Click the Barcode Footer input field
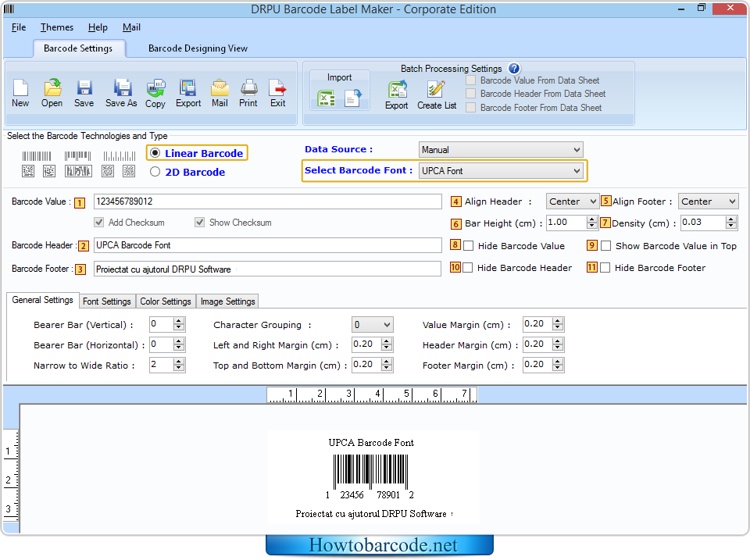This screenshot has width=750, height=560. (x=268, y=269)
